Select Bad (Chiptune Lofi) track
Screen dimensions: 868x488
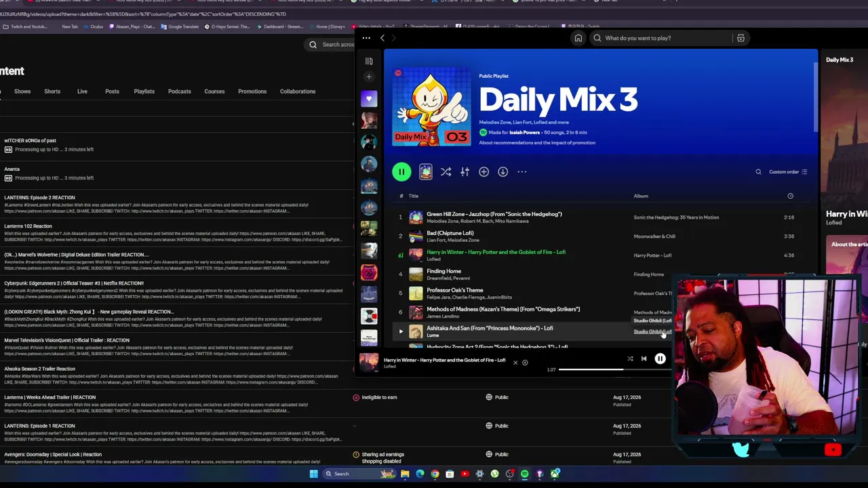(x=450, y=233)
